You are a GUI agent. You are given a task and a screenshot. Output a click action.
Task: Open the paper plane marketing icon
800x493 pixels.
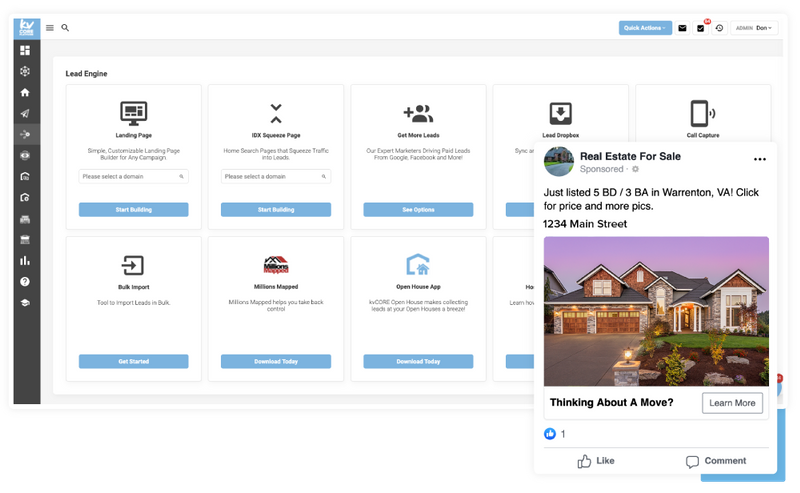(25, 113)
